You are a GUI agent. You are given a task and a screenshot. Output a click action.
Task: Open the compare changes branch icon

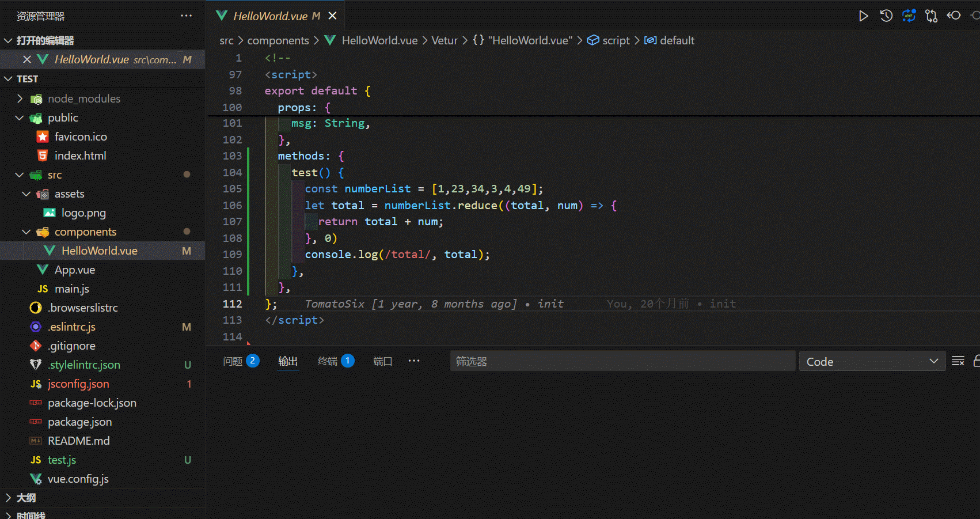(x=931, y=16)
